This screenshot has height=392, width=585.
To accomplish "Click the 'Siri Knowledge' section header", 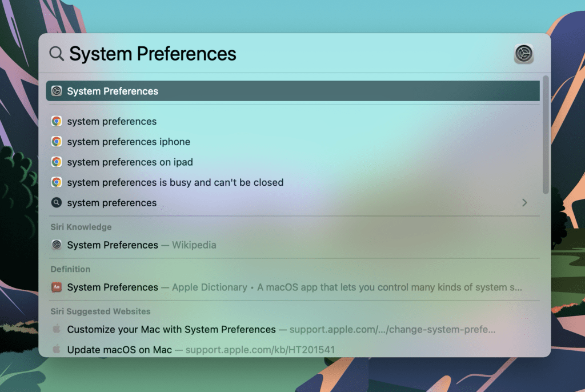I will (81, 227).
